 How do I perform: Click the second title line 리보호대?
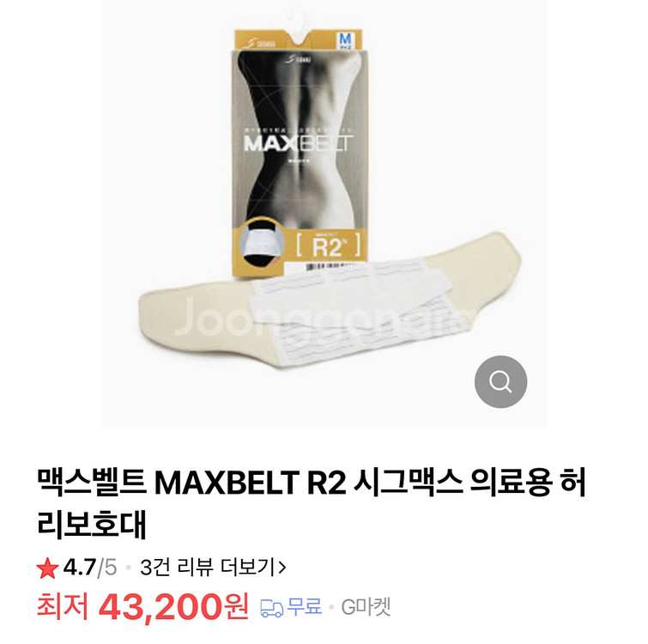(x=92, y=525)
